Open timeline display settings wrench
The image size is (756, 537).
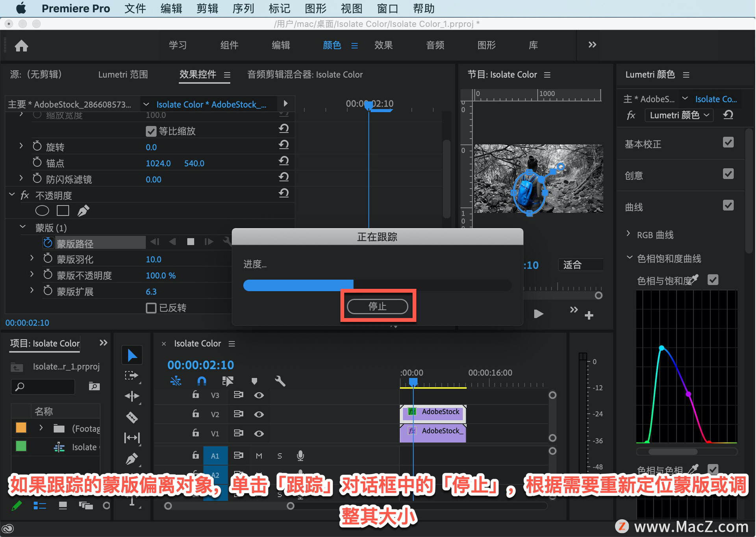280,381
